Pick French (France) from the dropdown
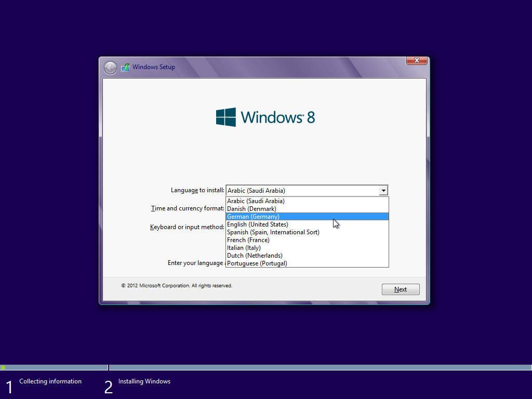Viewport: 532px width, 399px height. coord(307,240)
